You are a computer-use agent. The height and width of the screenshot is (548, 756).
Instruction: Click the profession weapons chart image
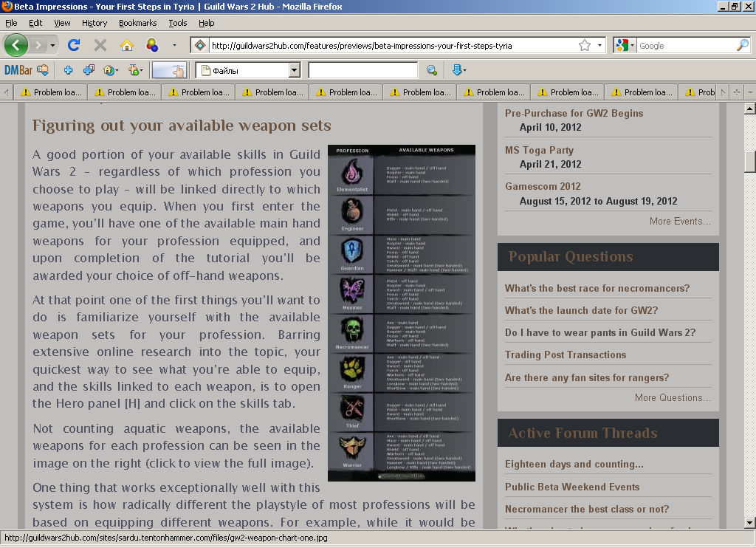(x=401, y=313)
